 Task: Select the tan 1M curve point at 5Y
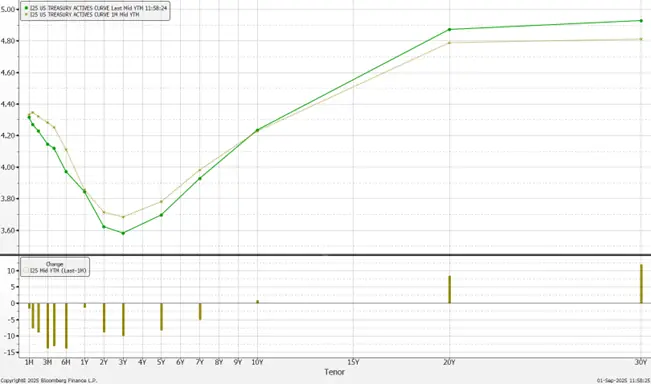[162, 201]
